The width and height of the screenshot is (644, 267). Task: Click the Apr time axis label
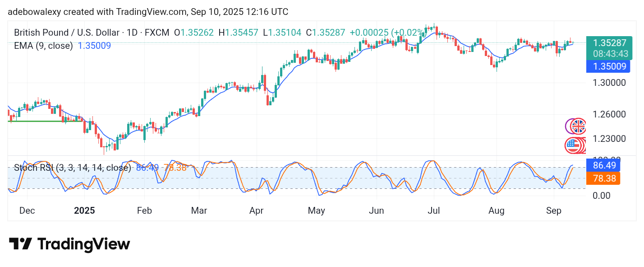[256, 211]
